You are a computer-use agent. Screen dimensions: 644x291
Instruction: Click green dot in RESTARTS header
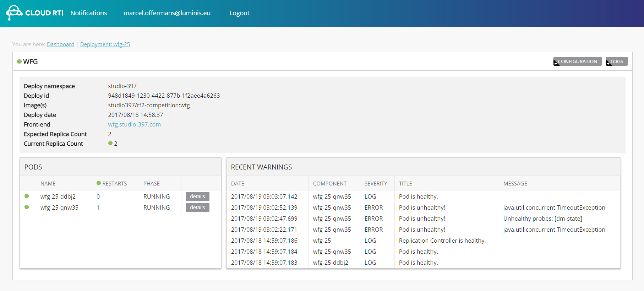coord(99,183)
